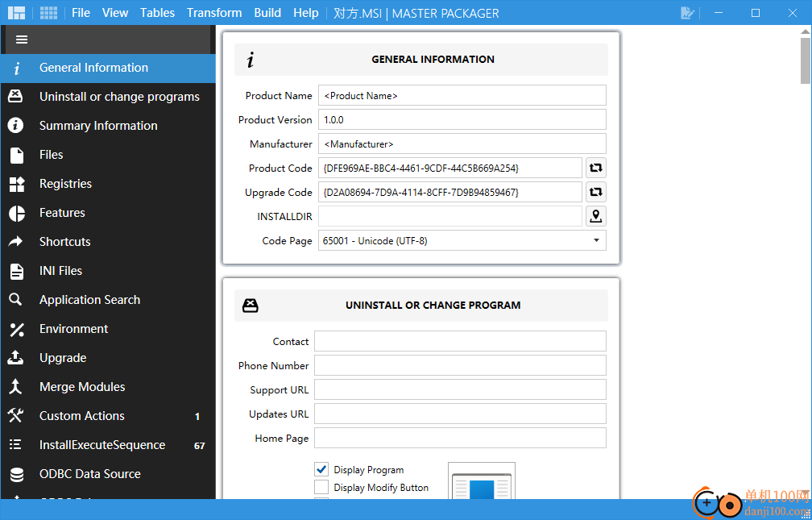Click the Product Name input field
The height and width of the screenshot is (520, 812).
pos(462,95)
